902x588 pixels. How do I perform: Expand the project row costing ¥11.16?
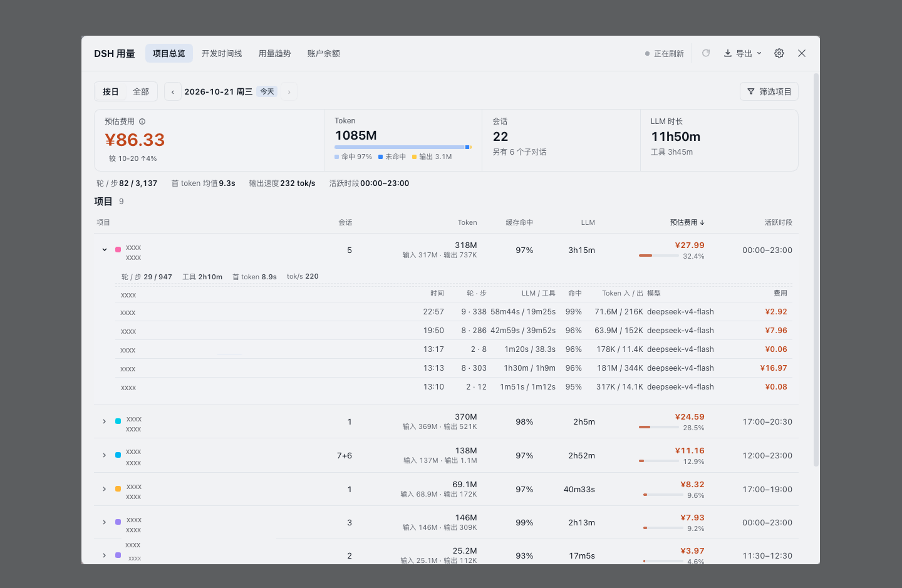pyautogui.click(x=105, y=455)
